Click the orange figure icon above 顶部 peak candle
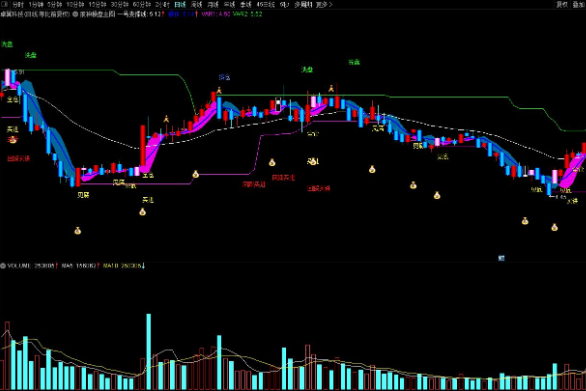 click(219, 90)
